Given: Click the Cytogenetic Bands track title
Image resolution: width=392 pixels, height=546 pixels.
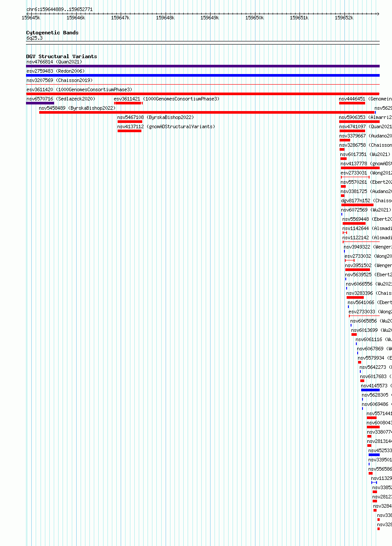Looking at the screenshot, I should [52, 33].
